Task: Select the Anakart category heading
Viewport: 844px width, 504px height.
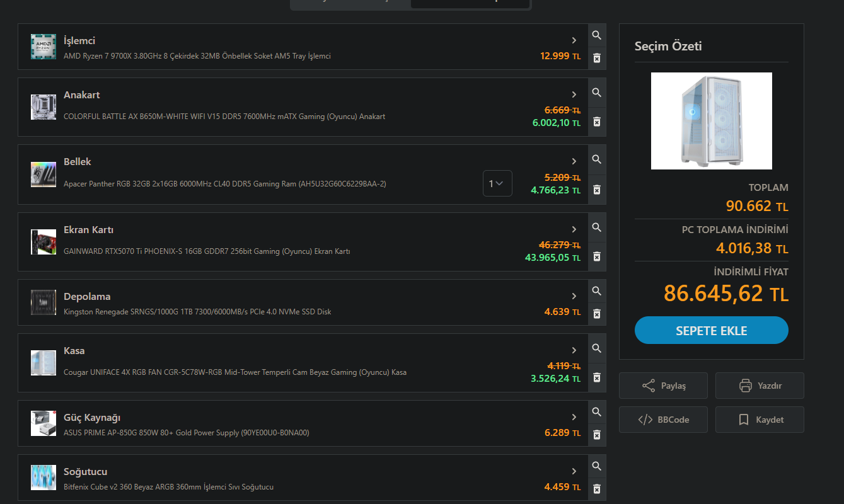Action: coord(82,94)
